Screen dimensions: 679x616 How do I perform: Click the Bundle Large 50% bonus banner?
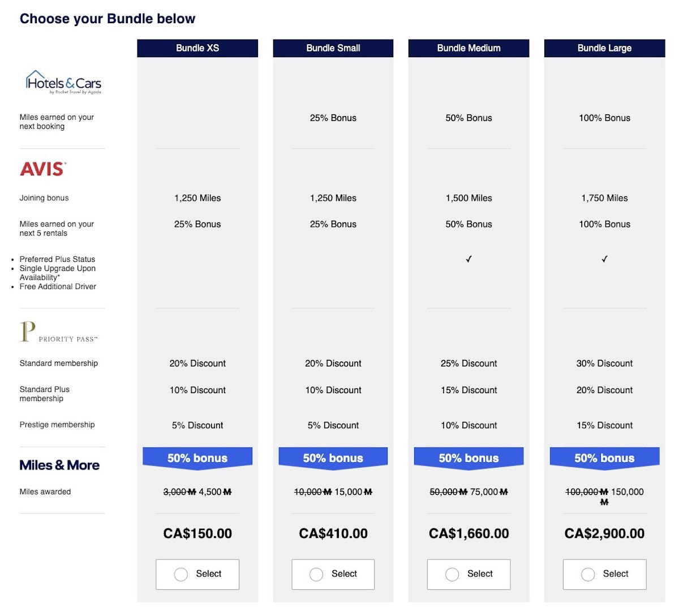tap(604, 458)
